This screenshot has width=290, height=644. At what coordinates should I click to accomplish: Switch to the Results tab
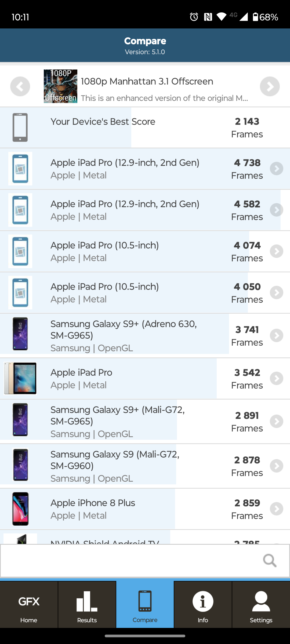point(87,605)
